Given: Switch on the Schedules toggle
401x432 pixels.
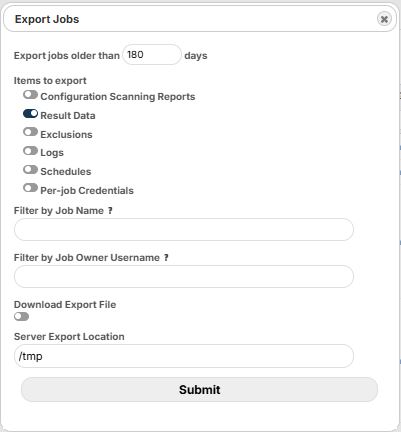Looking at the screenshot, I should [x=30, y=170].
